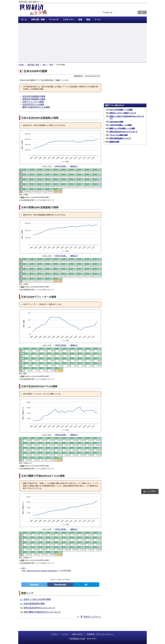Image resolution: width=165 pixels, height=644 pixels.
Task: Click アバウト in the footer
Action: point(55,634)
